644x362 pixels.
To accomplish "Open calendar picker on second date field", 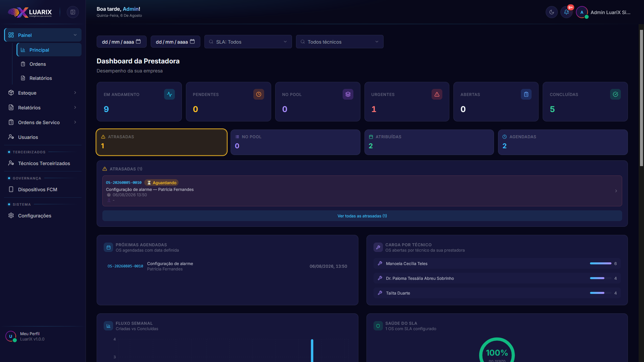I will 192,41.
